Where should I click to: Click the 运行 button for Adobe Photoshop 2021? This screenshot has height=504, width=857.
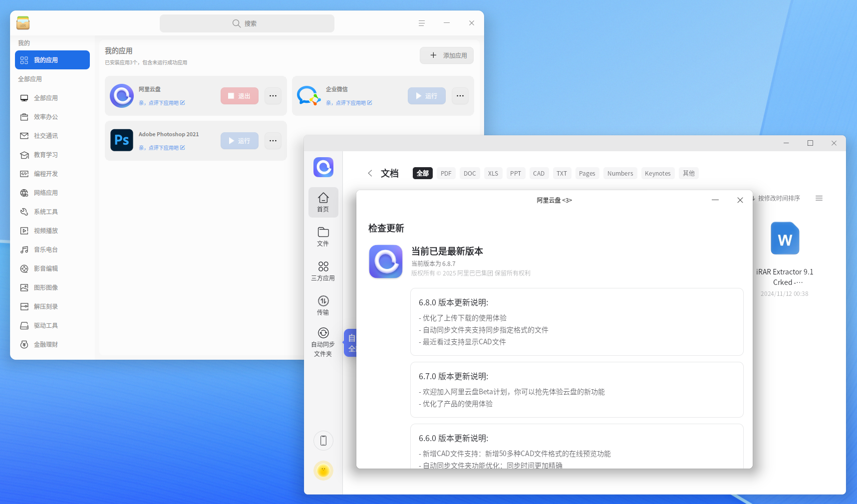click(x=240, y=141)
